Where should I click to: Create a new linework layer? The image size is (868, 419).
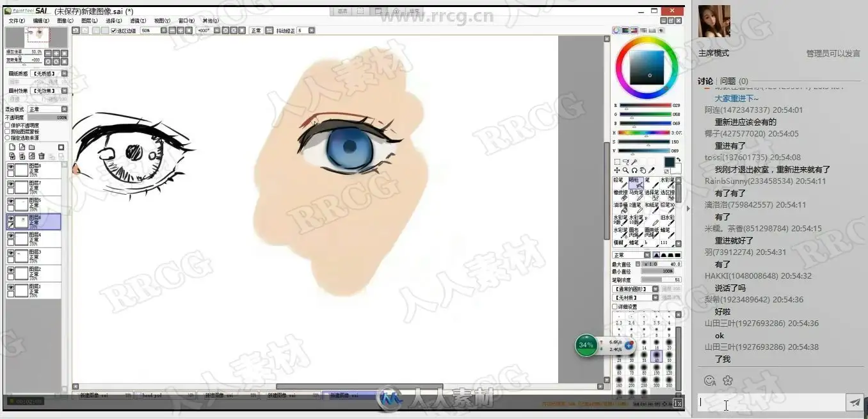pos(22,147)
